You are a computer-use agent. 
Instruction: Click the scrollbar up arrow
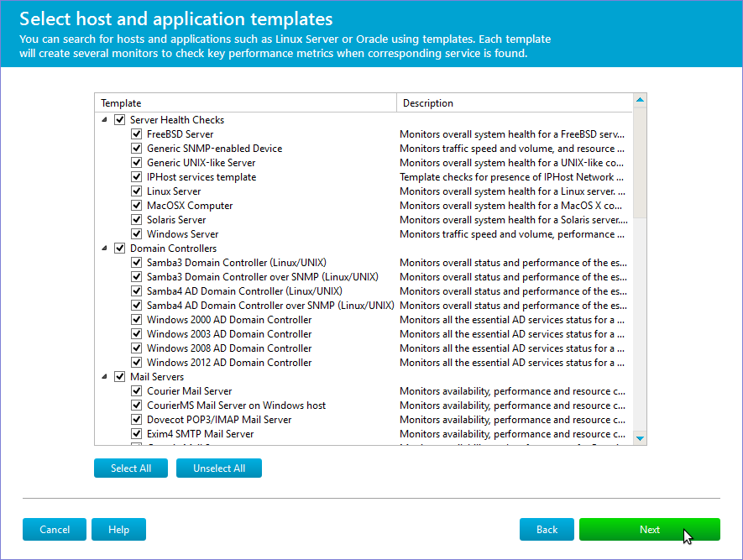641,100
